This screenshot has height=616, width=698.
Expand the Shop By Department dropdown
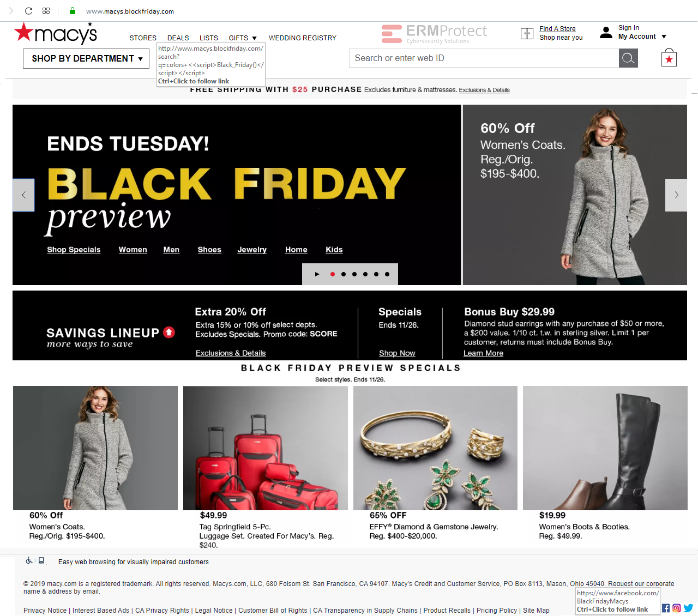tap(86, 59)
